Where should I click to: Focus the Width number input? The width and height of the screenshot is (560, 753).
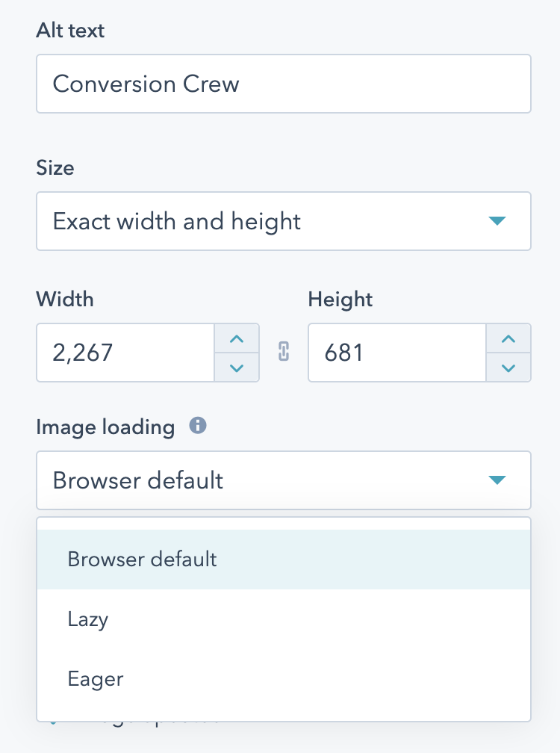click(x=125, y=353)
